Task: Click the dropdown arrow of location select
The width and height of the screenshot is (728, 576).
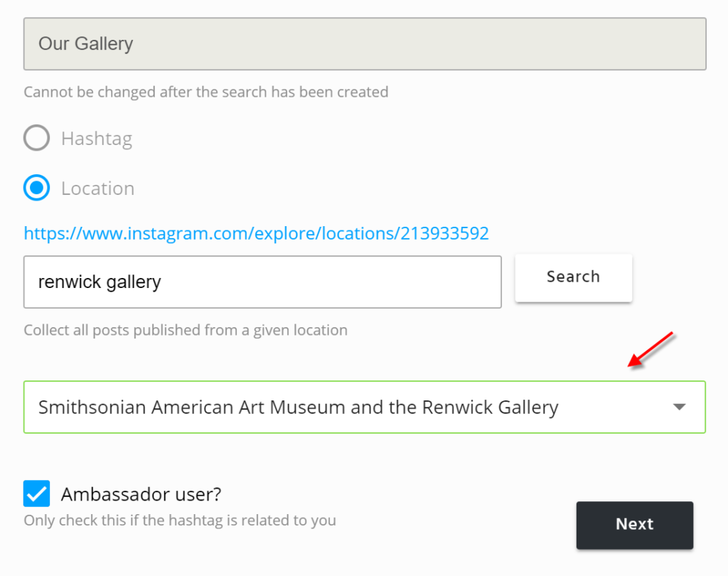Action: click(x=679, y=407)
